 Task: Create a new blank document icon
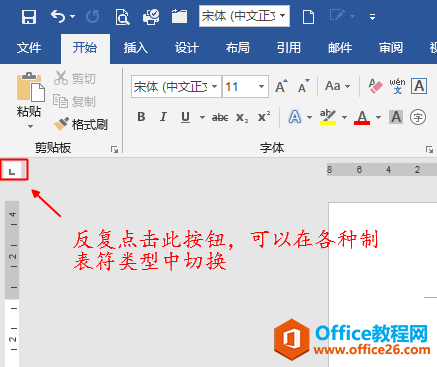pos(308,17)
